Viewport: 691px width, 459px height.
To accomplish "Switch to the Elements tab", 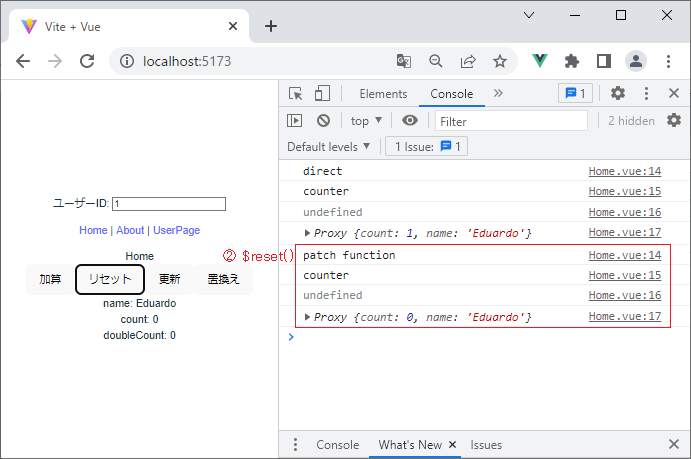I will 383,94.
